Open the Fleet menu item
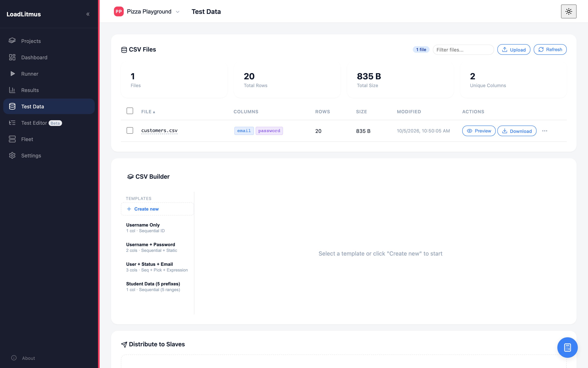The width and height of the screenshot is (588, 368). pyautogui.click(x=49, y=139)
